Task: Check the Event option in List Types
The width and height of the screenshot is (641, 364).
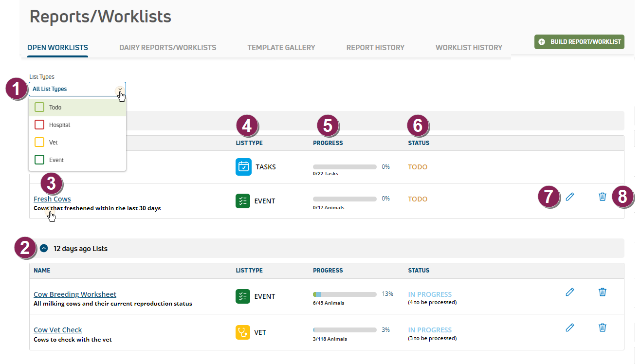Action: 39,160
